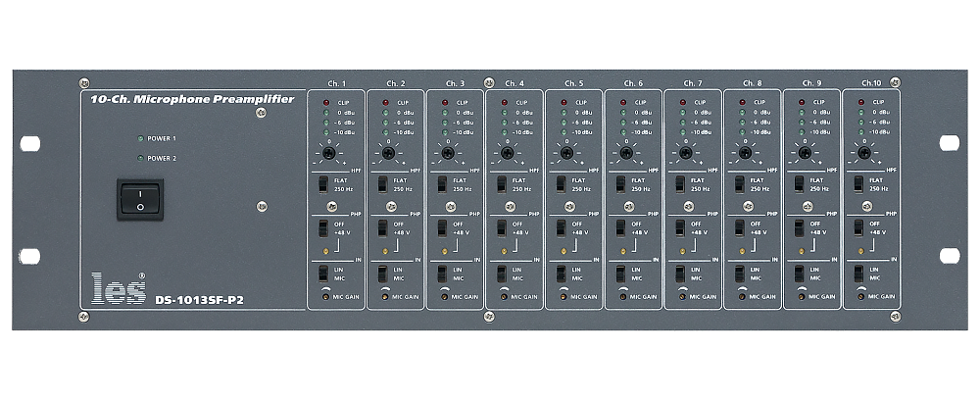Click the Ch. 1 red CLIP LED
Viewport: 980px width, 400px height.
pyautogui.click(x=325, y=102)
